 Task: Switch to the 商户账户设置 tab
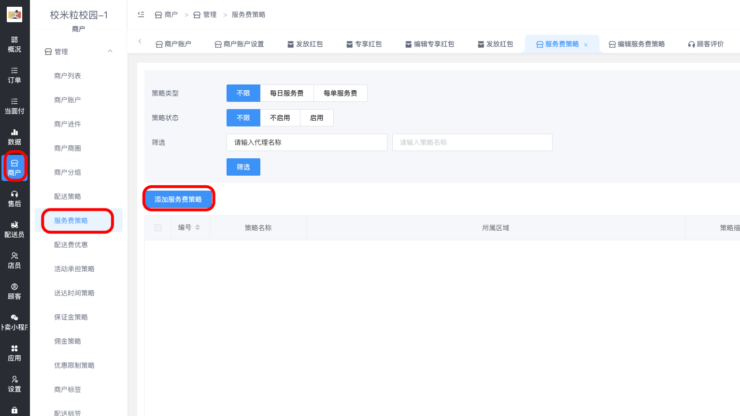239,45
